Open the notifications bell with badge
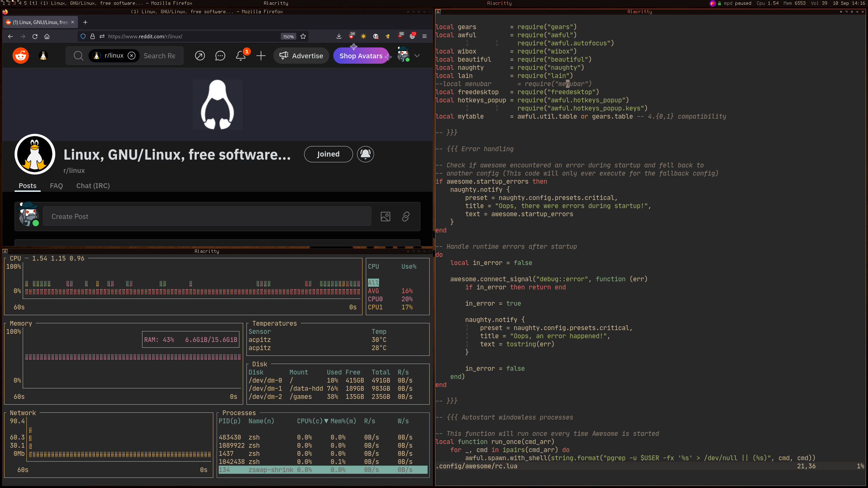This screenshot has width=868, height=488. [241, 56]
